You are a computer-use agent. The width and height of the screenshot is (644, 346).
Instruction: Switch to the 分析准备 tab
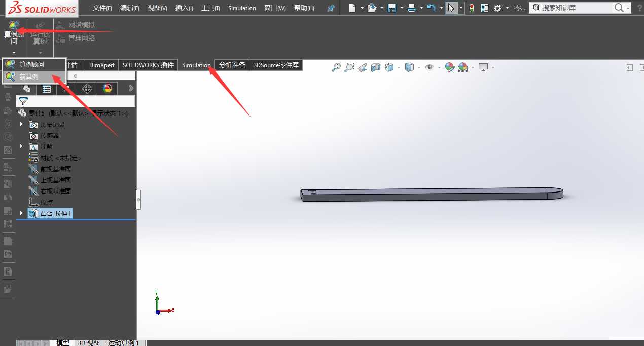[x=232, y=65]
